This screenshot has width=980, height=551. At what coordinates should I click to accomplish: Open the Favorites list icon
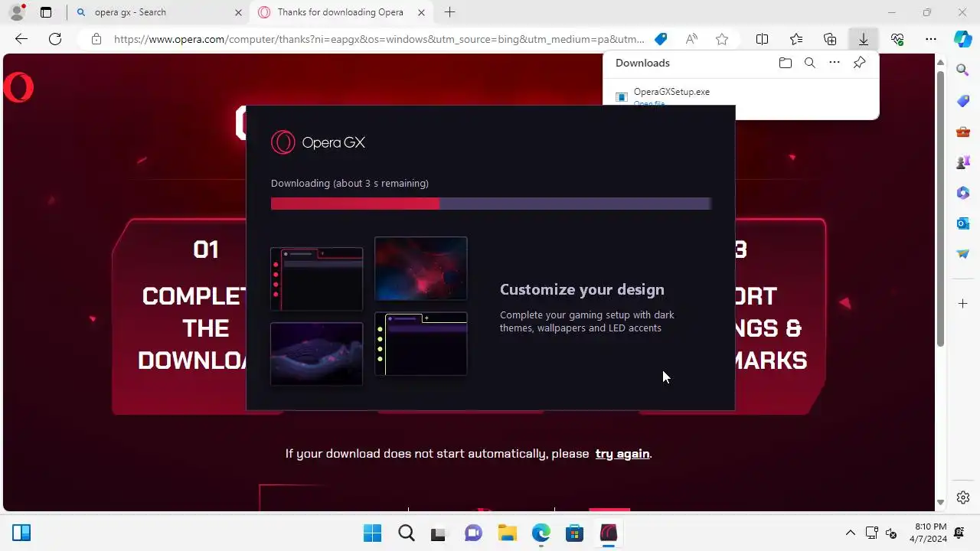coord(796,39)
